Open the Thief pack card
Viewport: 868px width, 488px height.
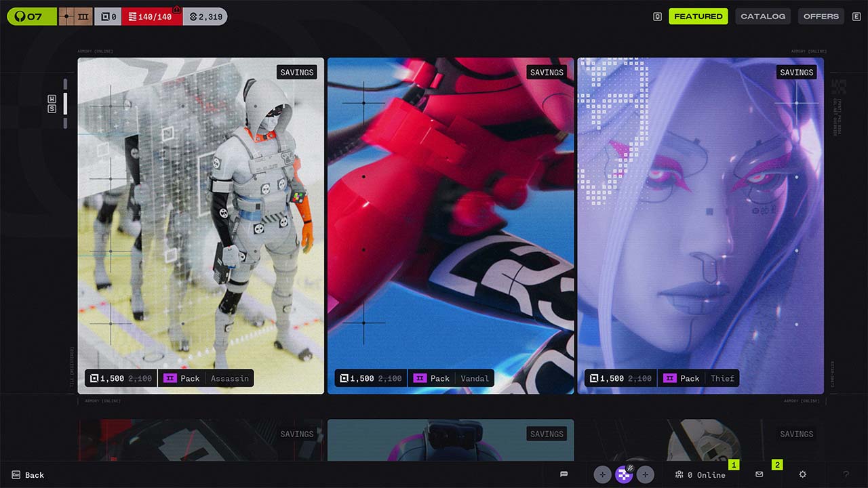click(701, 225)
